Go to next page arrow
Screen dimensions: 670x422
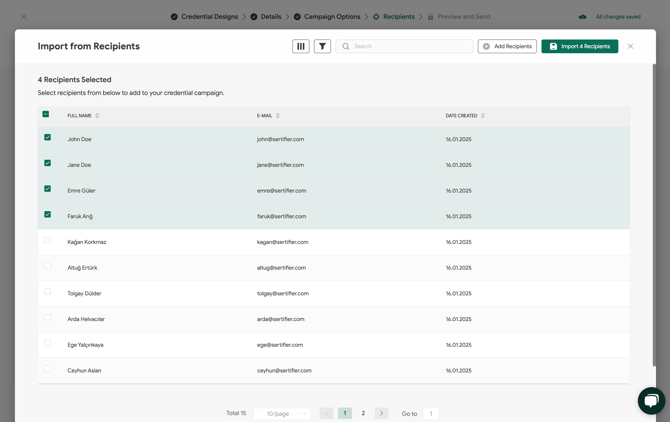(381, 413)
